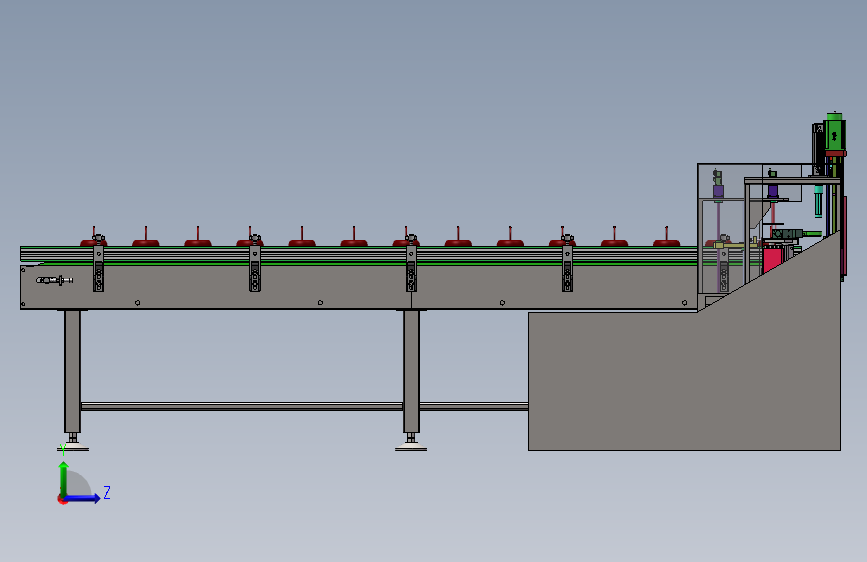Select the purple cylinder on the left enclosure post

718,191
